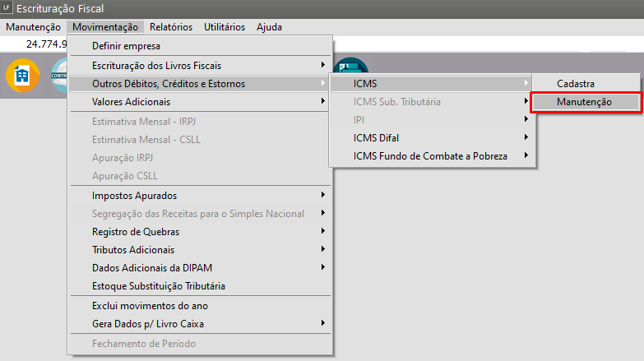
Task: Expand the ICMS Difal submenu
Action: click(x=382, y=137)
